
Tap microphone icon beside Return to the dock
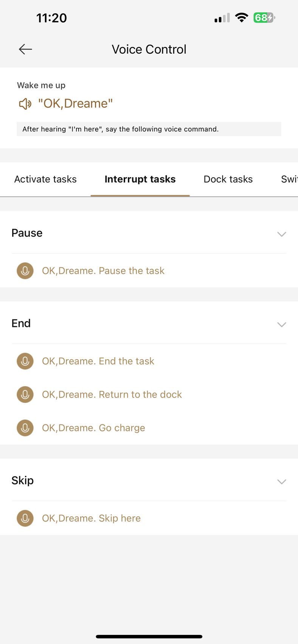coord(25,395)
